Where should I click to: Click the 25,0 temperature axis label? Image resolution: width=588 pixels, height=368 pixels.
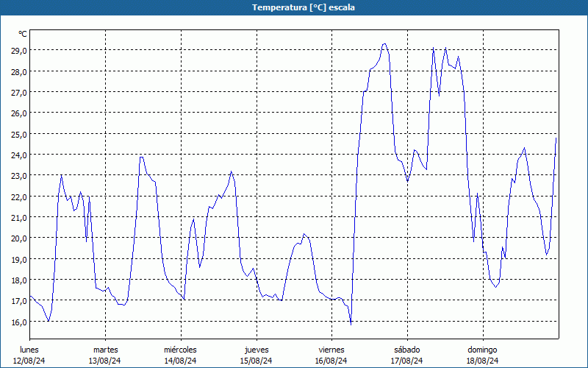pos(19,134)
